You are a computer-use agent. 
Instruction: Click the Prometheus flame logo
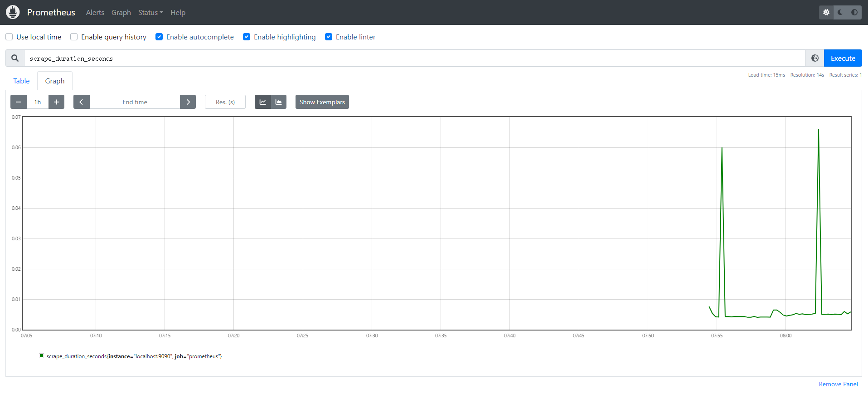13,12
